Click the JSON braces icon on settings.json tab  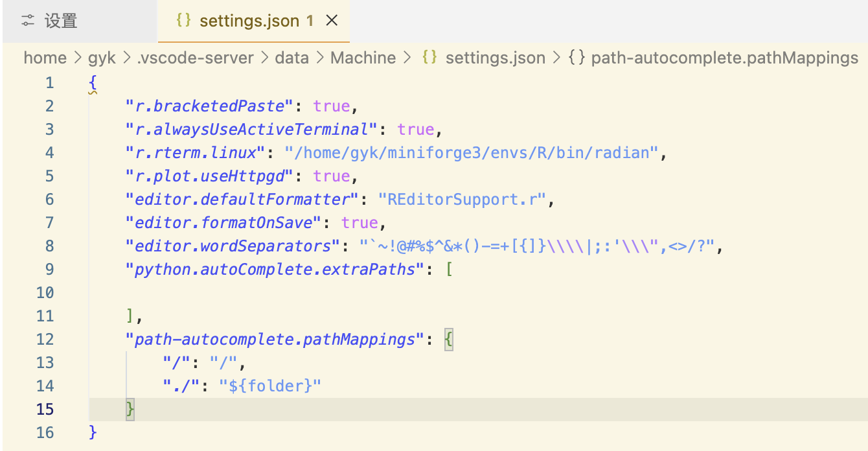click(184, 20)
